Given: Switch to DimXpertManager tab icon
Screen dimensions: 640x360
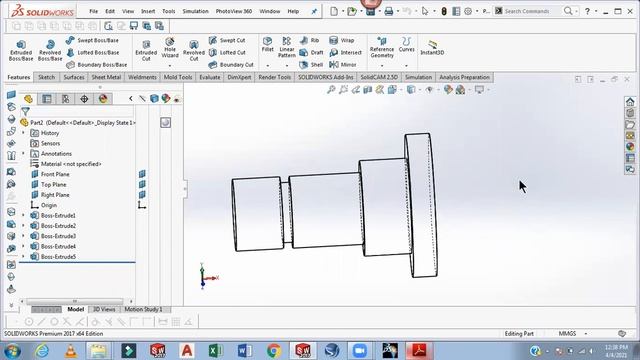Looking at the screenshot, I should click(x=84, y=98).
